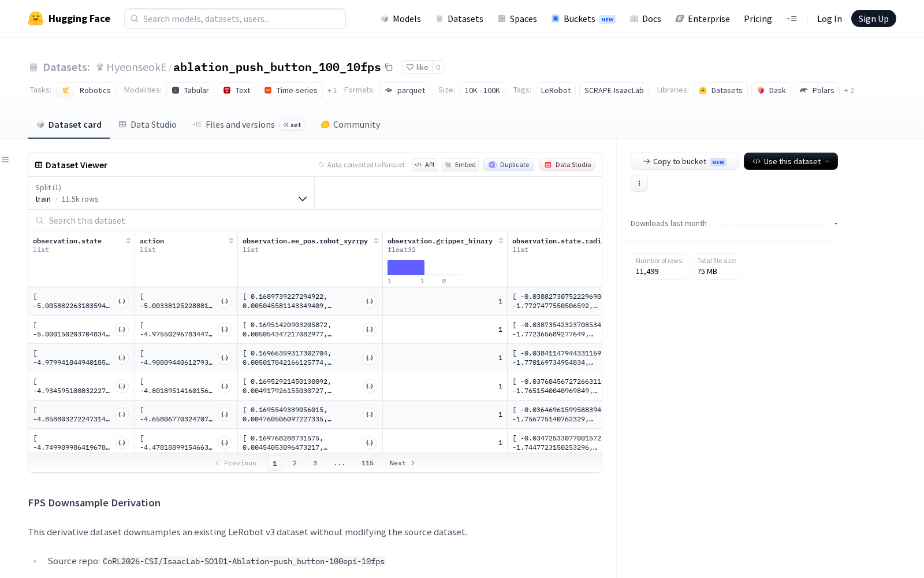Open the Data Studio tab
The image size is (924, 578).
(x=147, y=125)
